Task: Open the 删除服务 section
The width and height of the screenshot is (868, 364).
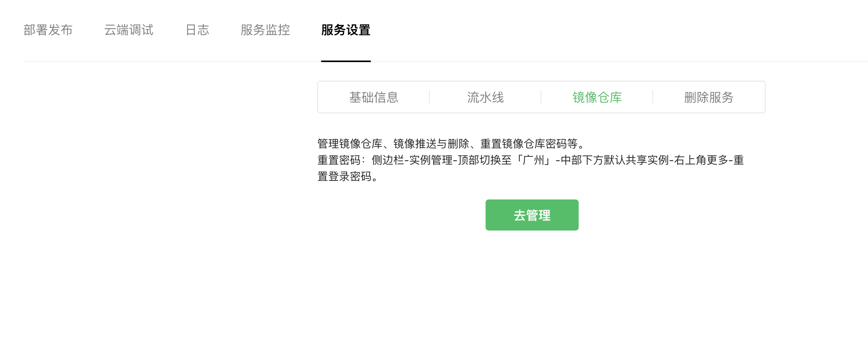Action: (709, 97)
